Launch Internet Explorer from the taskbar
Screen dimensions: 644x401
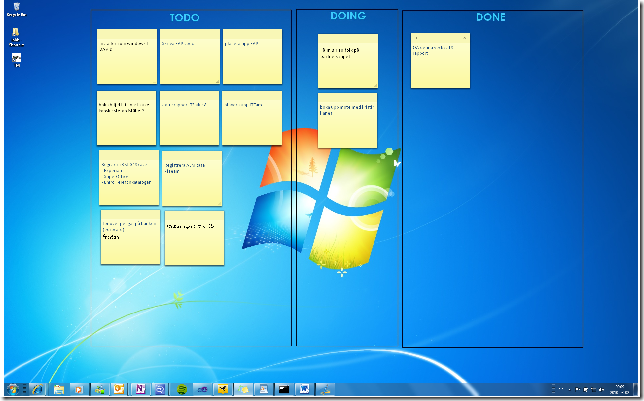tap(37, 388)
